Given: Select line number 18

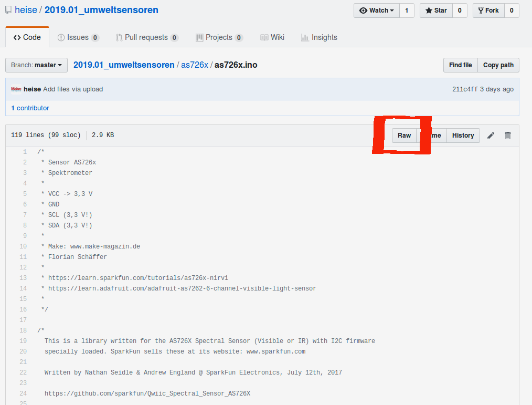Looking at the screenshot, I should pos(23,330).
